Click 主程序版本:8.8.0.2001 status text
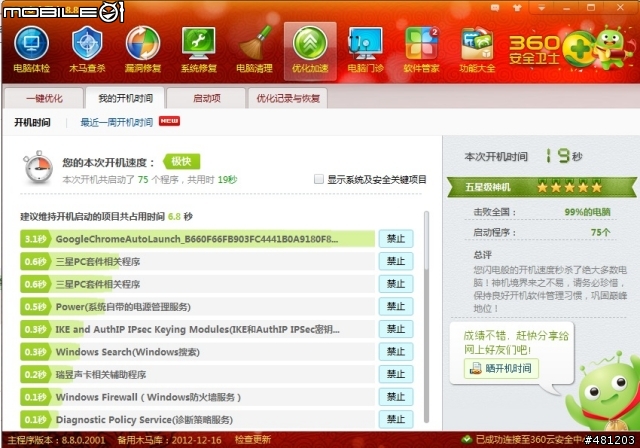 pyautogui.click(x=56, y=440)
